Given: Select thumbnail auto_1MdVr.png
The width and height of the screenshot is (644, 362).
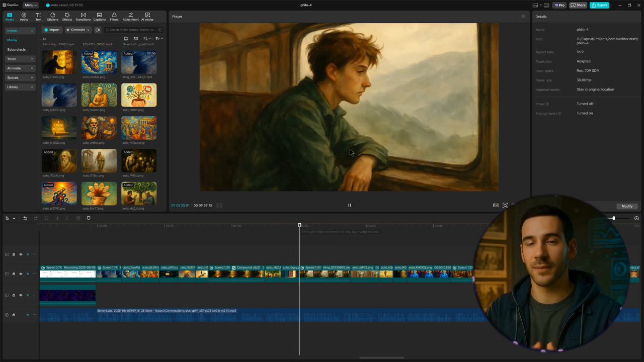Looking at the screenshot, I should (139, 95).
